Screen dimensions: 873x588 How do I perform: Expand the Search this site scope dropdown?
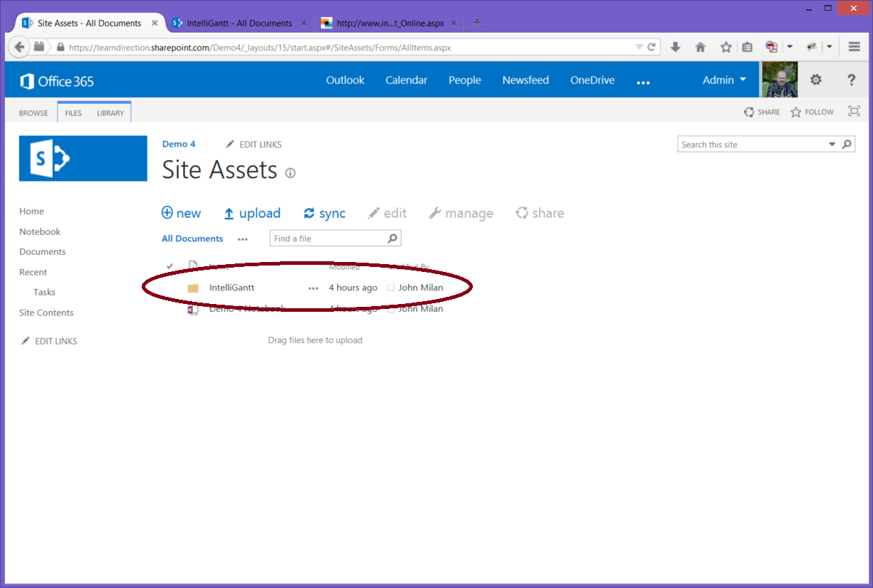(x=832, y=145)
